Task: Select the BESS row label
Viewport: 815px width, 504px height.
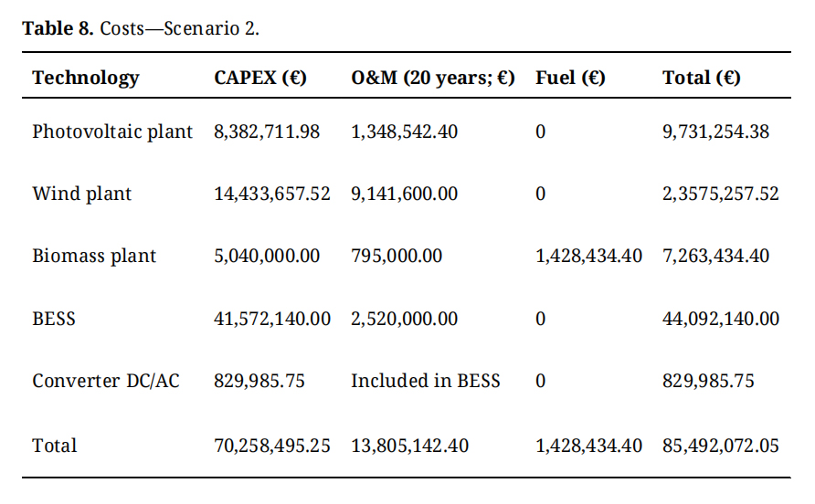Action: pyautogui.click(x=54, y=319)
